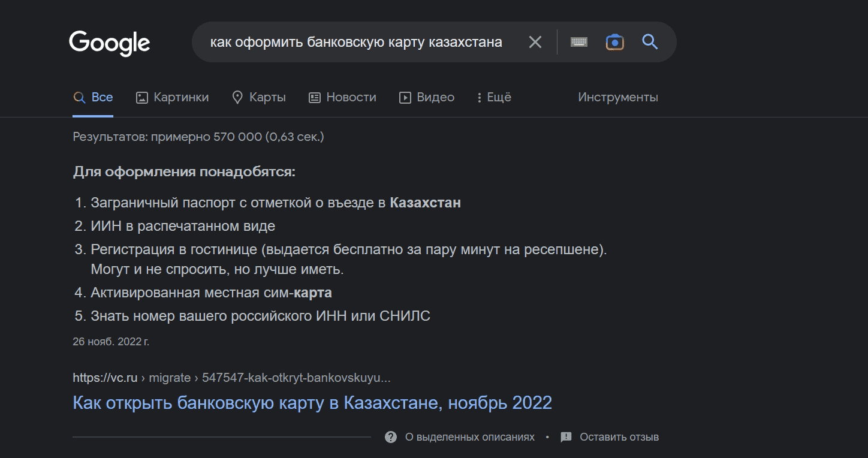Click the feedback speech bubble icon

pyautogui.click(x=566, y=437)
